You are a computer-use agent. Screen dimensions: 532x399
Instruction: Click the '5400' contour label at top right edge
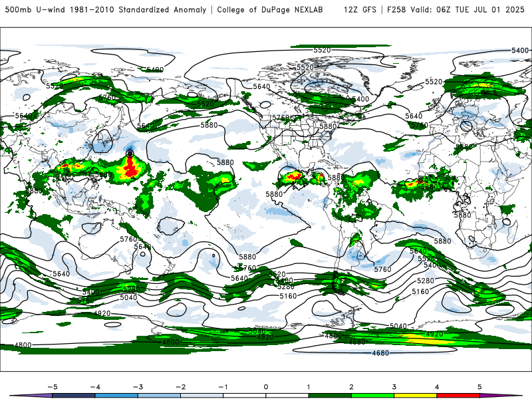[x=520, y=51]
